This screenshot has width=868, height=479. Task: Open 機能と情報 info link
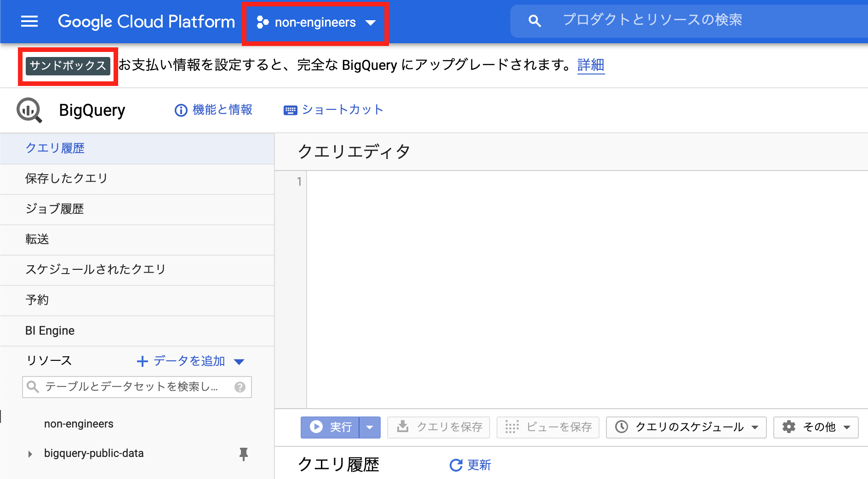[213, 110]
